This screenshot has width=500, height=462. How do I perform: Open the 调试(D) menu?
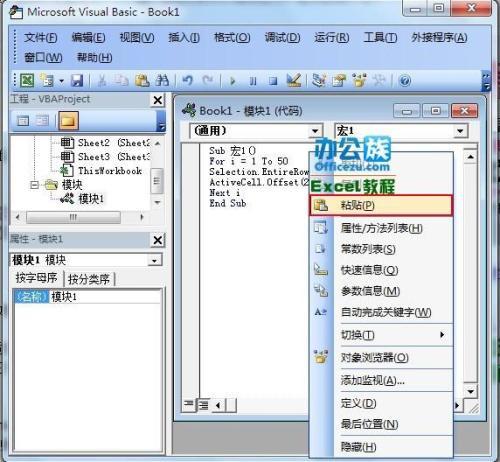pos(282,37)
